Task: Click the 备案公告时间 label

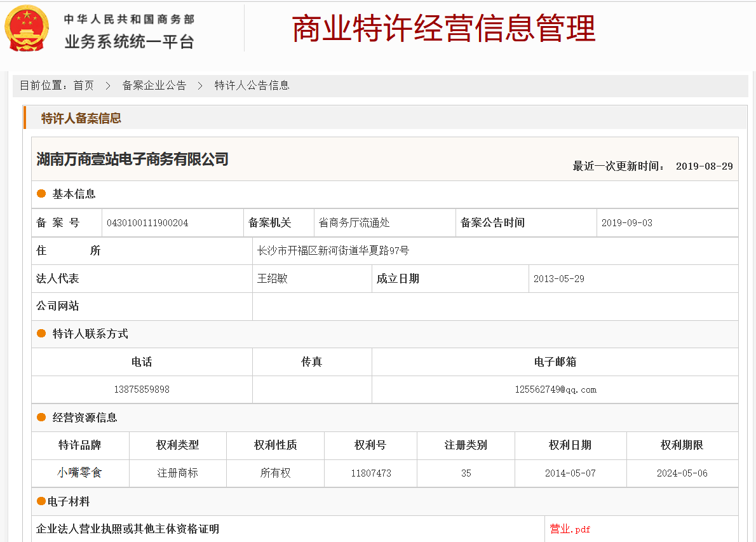Action: tap(492, 223)
